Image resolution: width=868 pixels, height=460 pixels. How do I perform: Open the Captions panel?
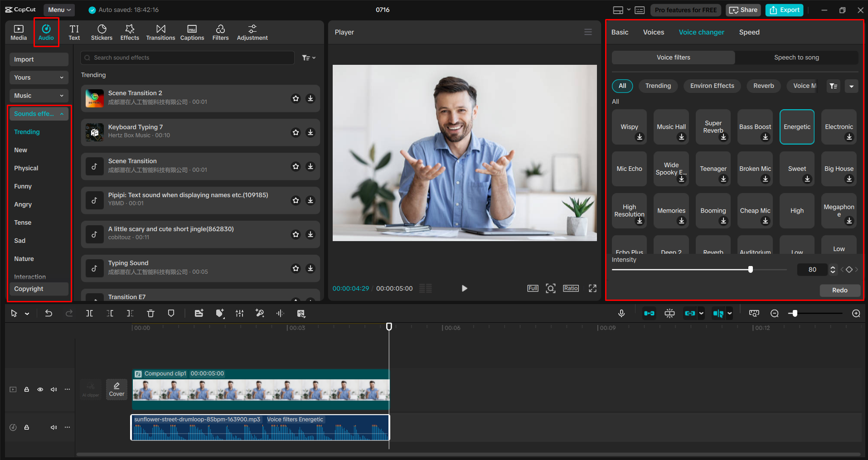(x=192, y=32)
